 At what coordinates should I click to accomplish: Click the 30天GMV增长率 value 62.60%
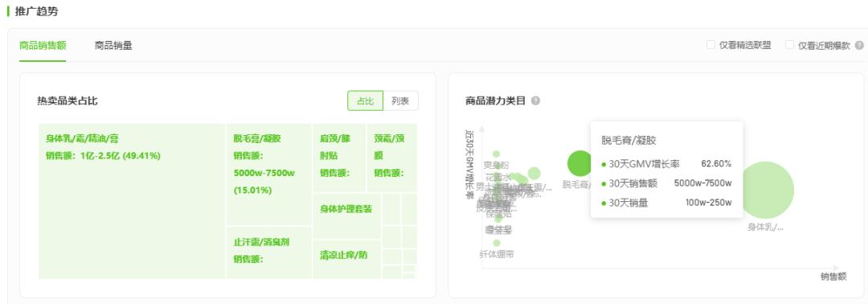(716, 164)
